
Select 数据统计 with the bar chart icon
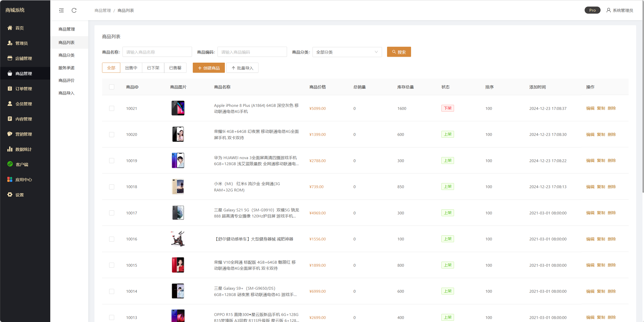coord(10,149)
